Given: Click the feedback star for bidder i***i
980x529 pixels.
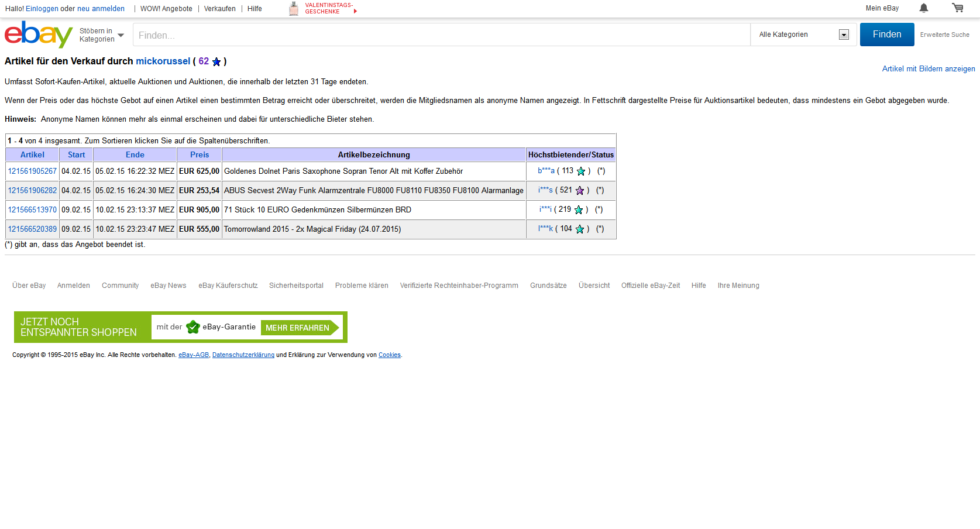Looking at the screenshot, I should 579,210.
